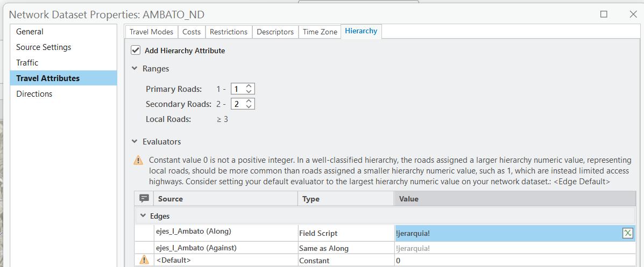Screen dimensions: 644x267
Task: Decrease Secondary Roads range value
Action: [x=249, y=106]
